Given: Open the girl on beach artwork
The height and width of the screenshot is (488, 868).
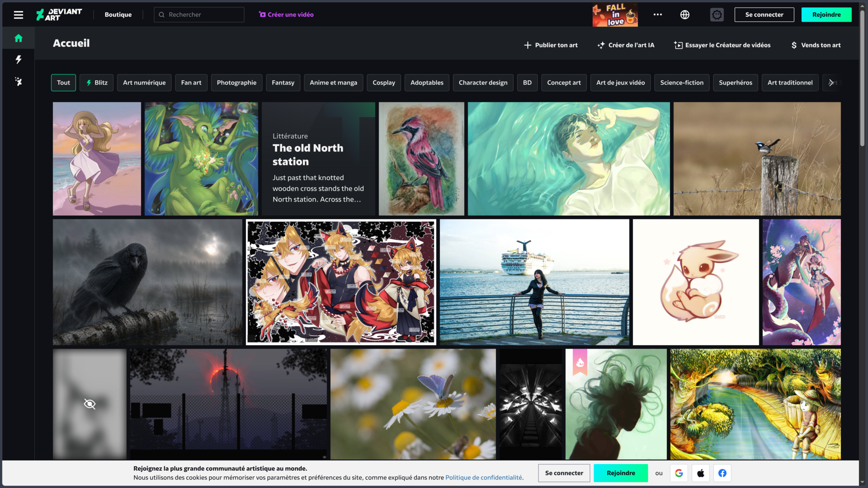Looking at the screenshot, I should coord(97,159).
